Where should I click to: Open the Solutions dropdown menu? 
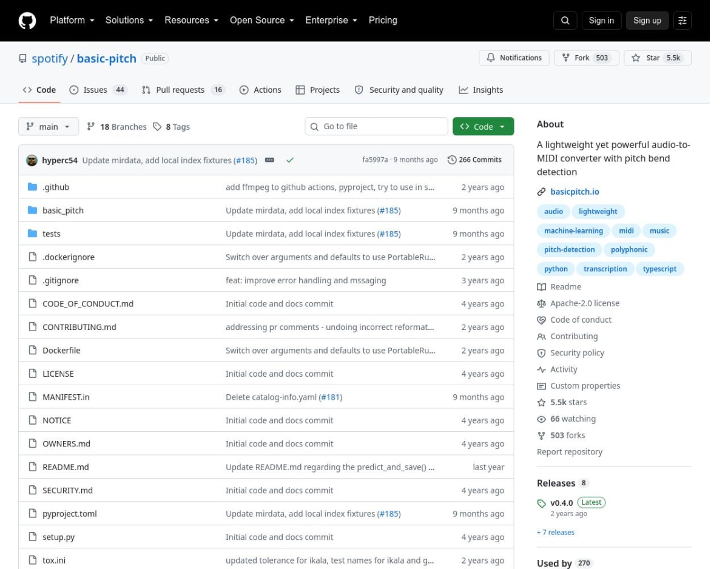tap(130, 20)
